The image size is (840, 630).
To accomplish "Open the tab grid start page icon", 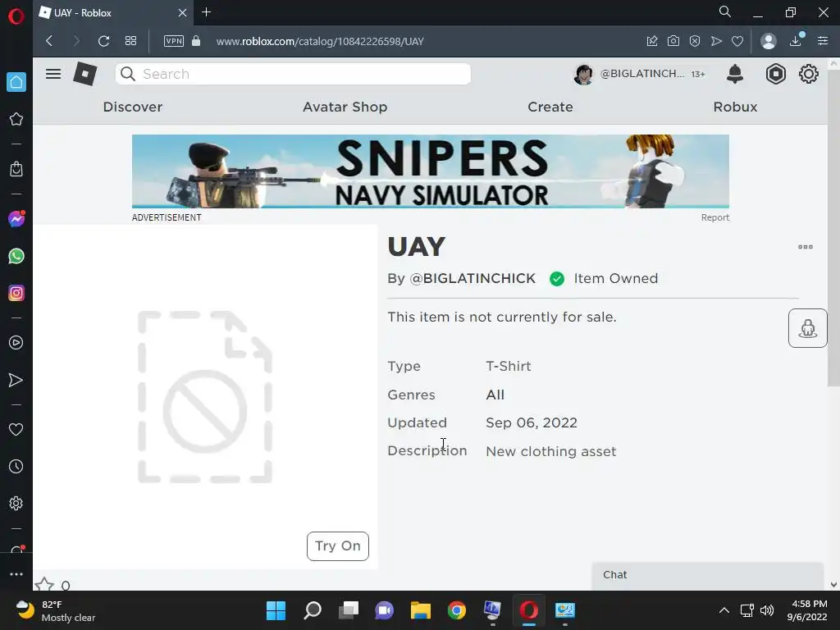I will click(130, 41).
